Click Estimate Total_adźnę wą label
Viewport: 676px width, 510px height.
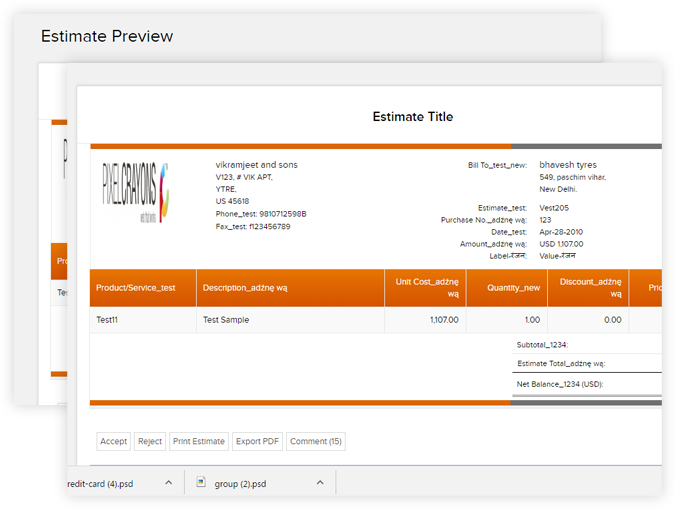[x=561, y=363]
